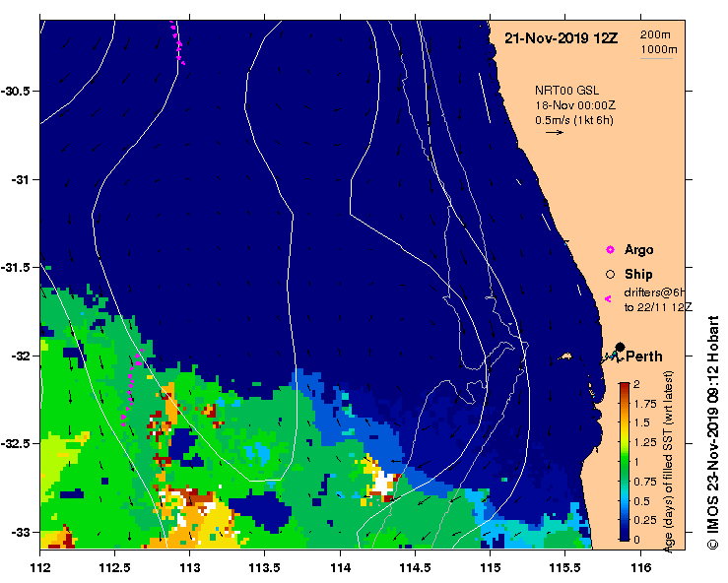The height and width of the screenshot is (583, 728).
Task: Click the SST age color bar
Action: 624,462
